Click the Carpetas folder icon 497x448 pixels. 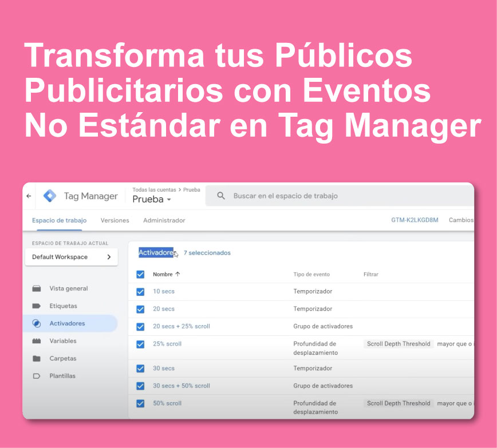point(37,359)
